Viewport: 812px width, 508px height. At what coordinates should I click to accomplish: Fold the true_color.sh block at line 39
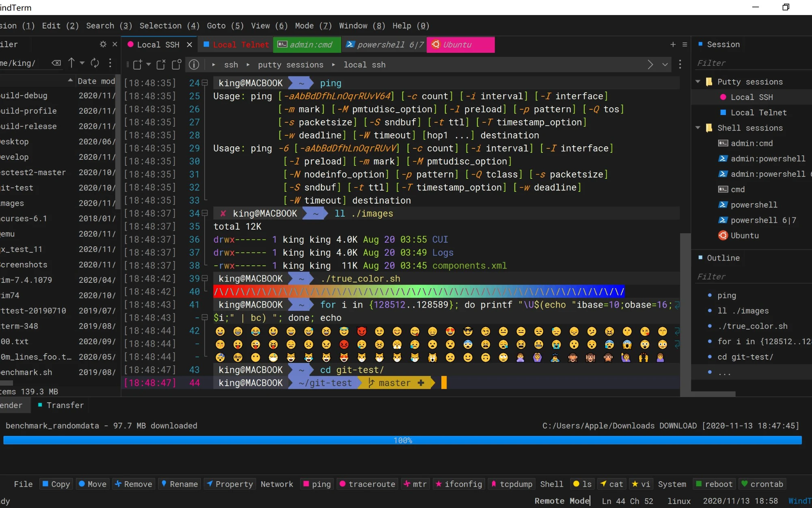(205, 279)
